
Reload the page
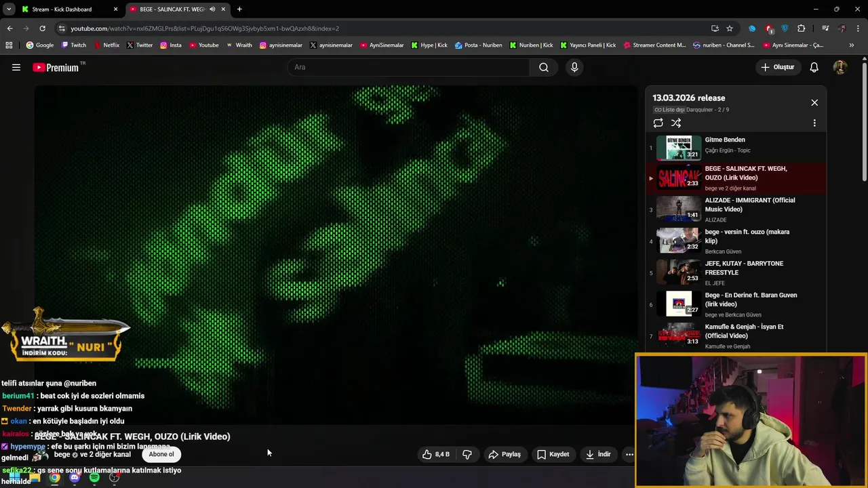point(42,28)
